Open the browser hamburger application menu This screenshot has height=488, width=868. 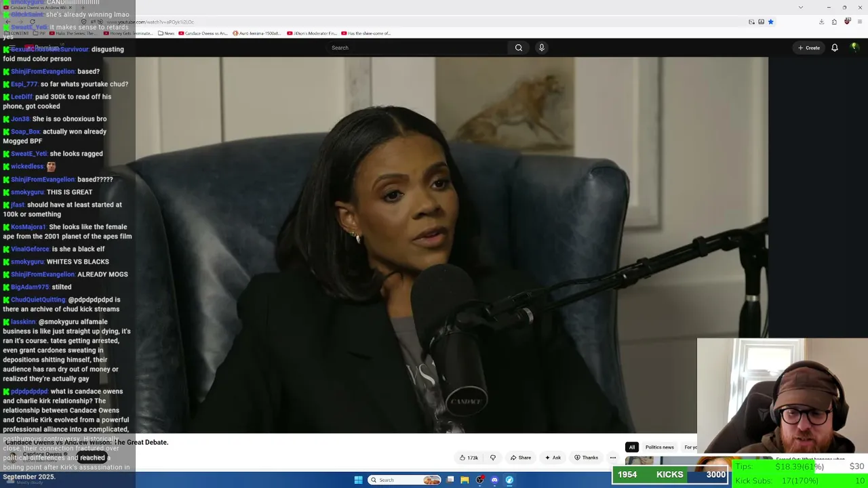click(x=859, y=22)
